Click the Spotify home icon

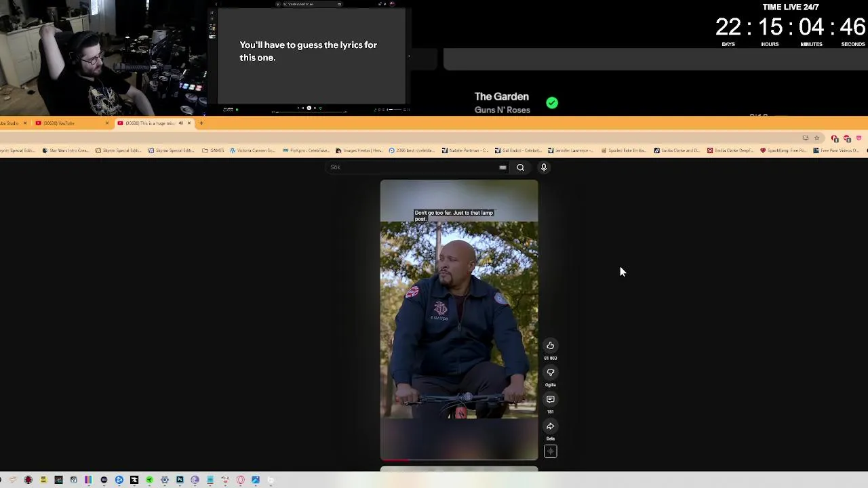(278, 4)
